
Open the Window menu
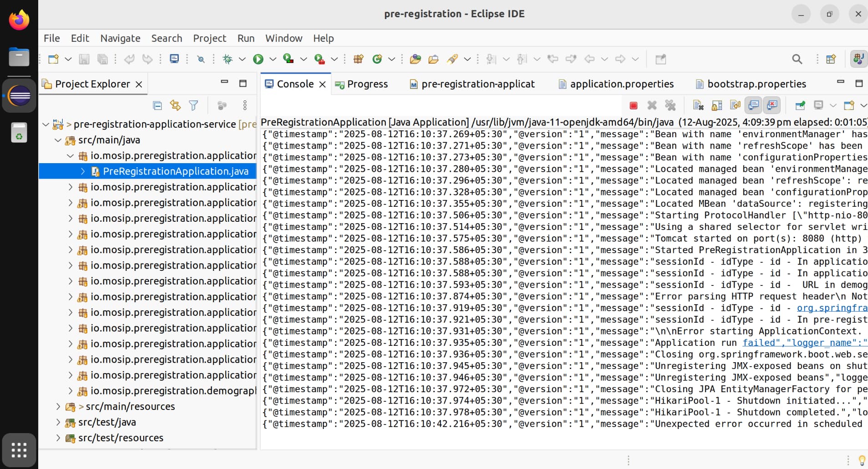[x=284, y=38]
